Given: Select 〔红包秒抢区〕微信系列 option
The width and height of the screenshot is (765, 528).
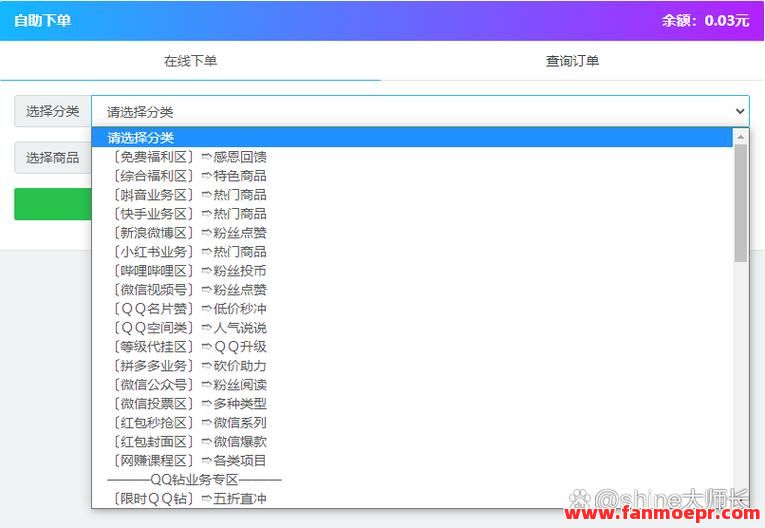Looking at the screenshot, I should [412, 423].
